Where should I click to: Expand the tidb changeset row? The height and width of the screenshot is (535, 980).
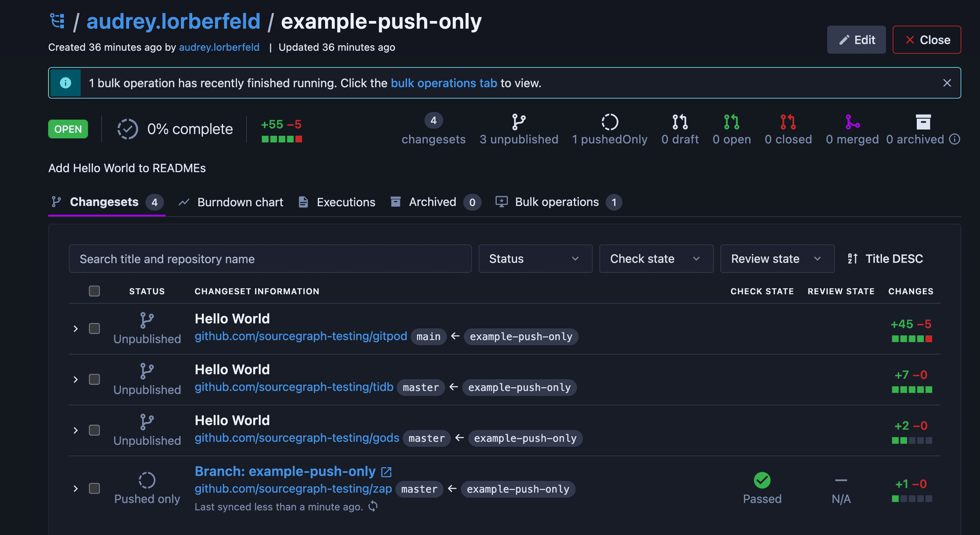click(76, 379)
